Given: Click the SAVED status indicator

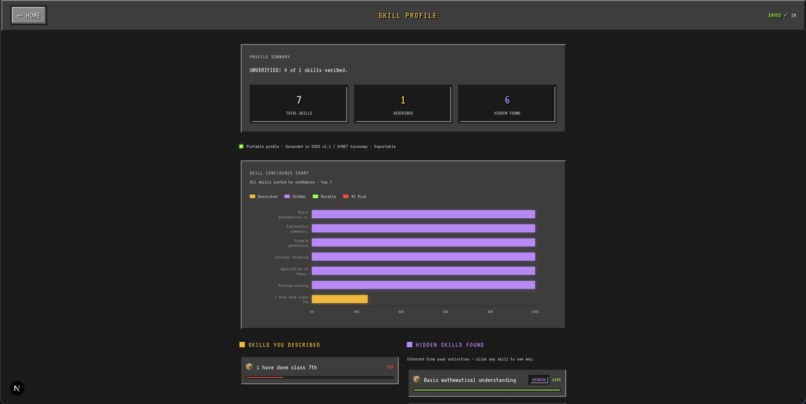Looking at the screenshot, I should pyautogui.click(x=778, y=15).
